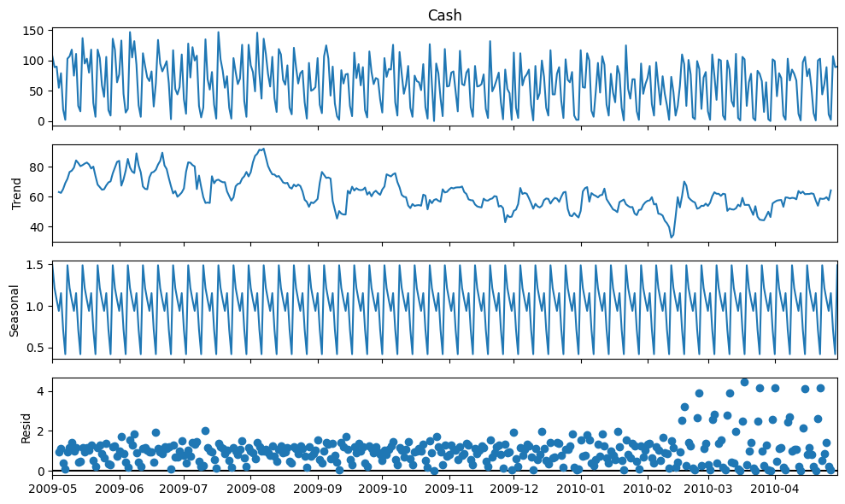Viewport: 845px width, 504px height.
Task: Click the '60' tick on Trend panel
Action: [x=37, y=198]
